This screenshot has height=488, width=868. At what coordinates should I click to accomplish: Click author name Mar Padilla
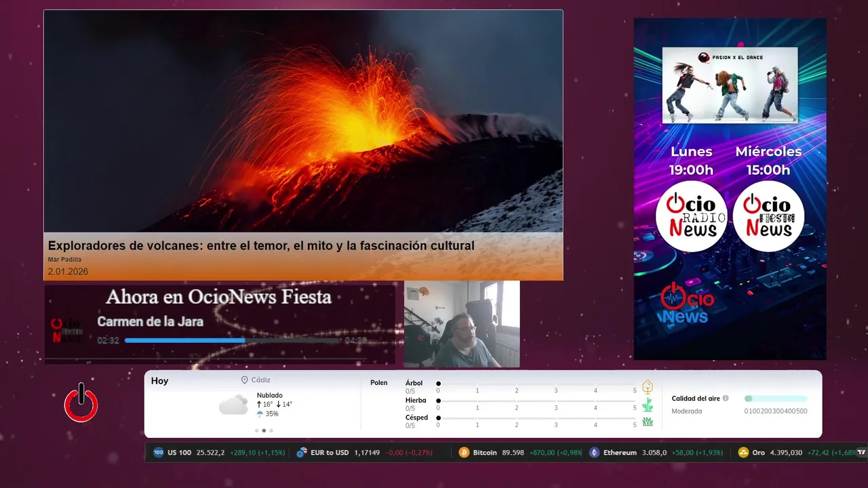[64, 260]
